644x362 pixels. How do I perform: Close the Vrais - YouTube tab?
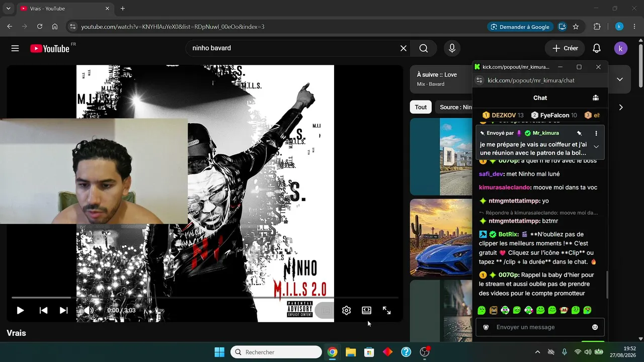click(107, 9)
